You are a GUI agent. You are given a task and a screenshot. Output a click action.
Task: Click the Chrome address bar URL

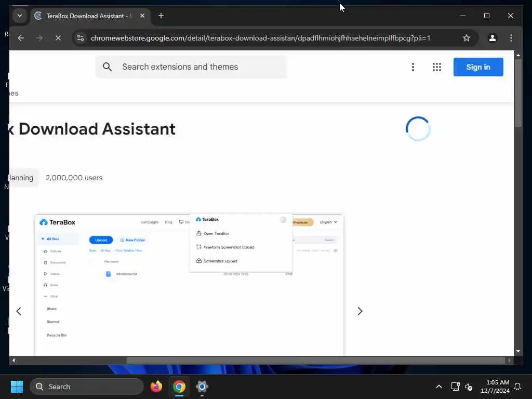point(260,38)
